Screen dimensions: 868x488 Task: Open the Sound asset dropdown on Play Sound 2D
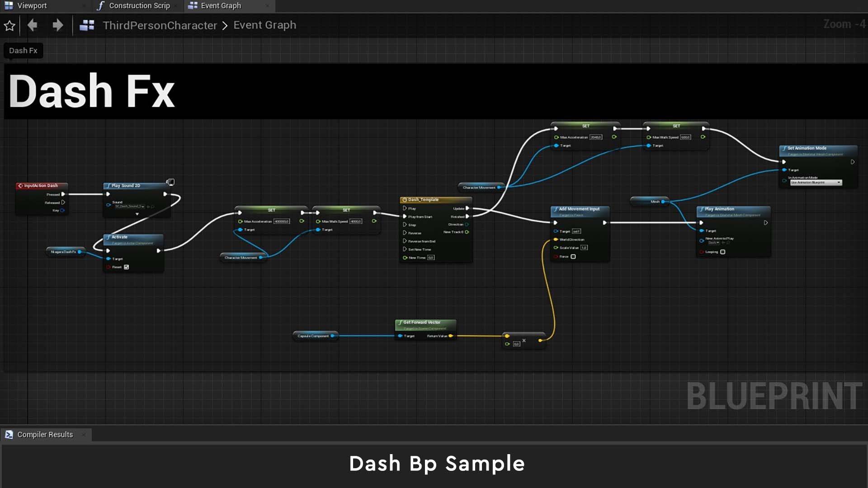143,206
